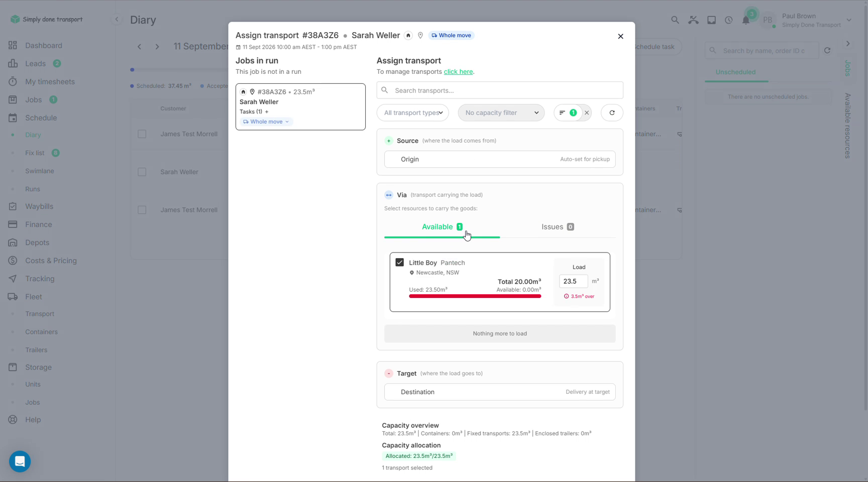Open the Unscheduled tab
This screenshot has height=482, width=868.
[735, 72]
